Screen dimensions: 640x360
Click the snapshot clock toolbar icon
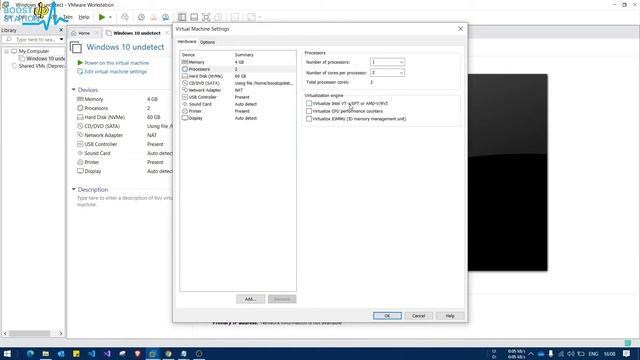141,17
